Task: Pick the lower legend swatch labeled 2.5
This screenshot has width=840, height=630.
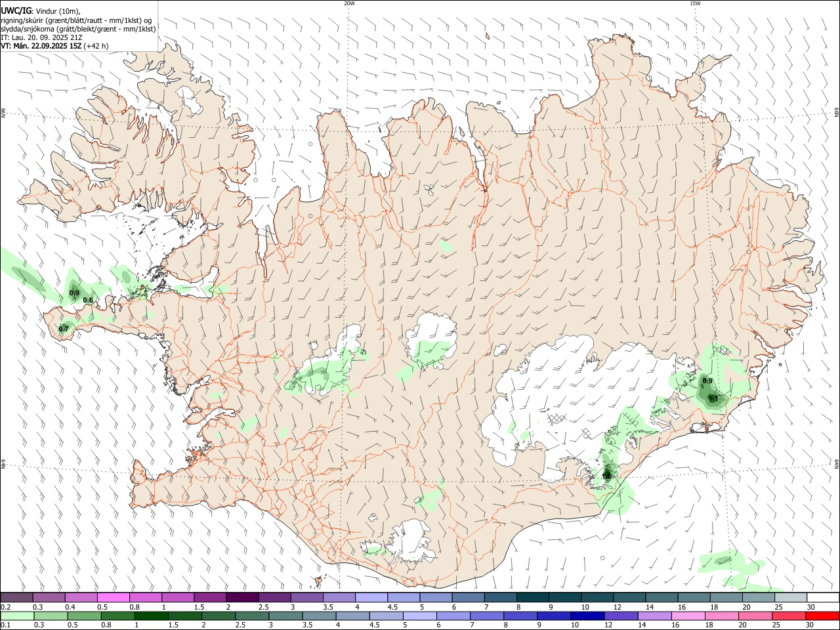Action: click(x=252, y=616)
